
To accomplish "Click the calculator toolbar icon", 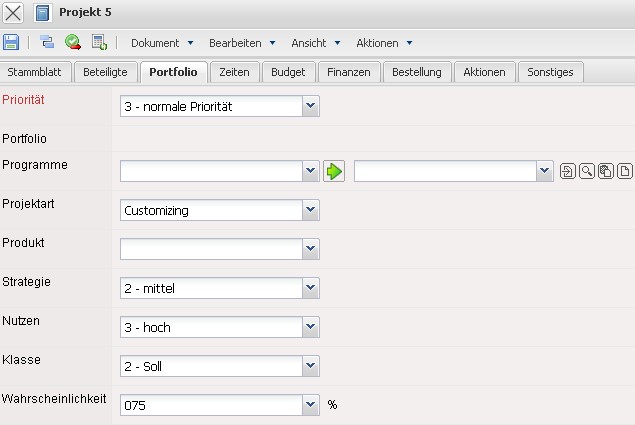I will click(99, 42).
